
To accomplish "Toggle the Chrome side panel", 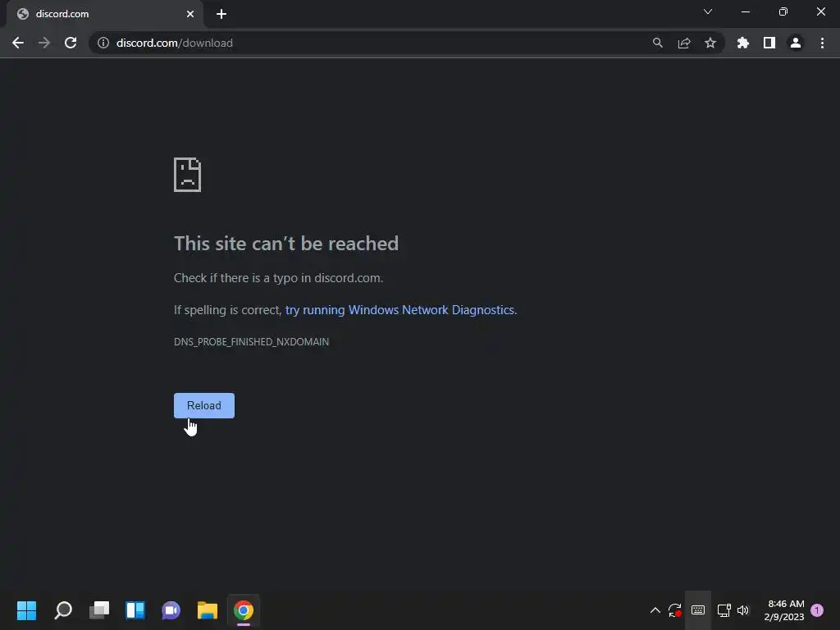I will (x=769, y=43).
